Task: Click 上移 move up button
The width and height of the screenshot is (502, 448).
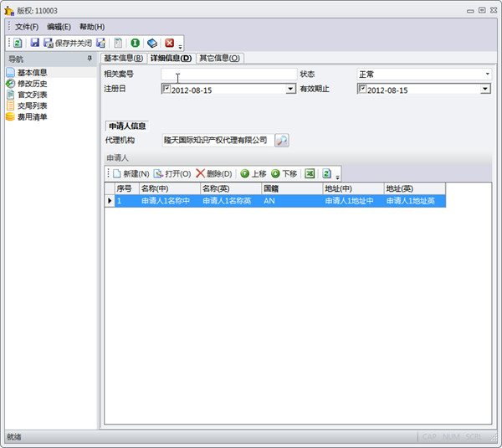Action: pos(254,173)
